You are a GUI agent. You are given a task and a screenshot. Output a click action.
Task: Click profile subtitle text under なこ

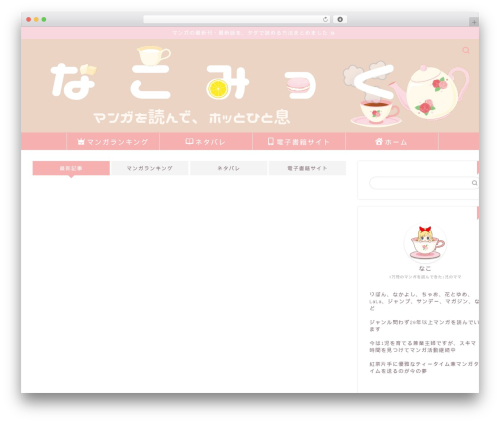[x=425, y=277]
